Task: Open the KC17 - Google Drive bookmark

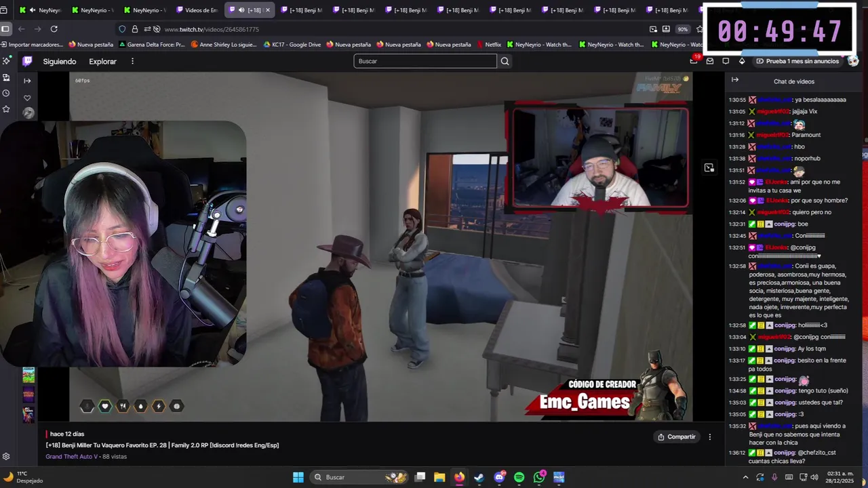Action: tap(292, 45)
